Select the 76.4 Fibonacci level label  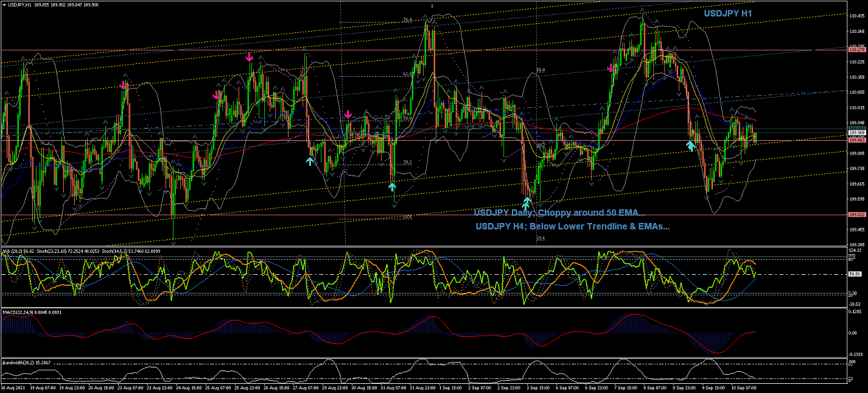[407, 20]
